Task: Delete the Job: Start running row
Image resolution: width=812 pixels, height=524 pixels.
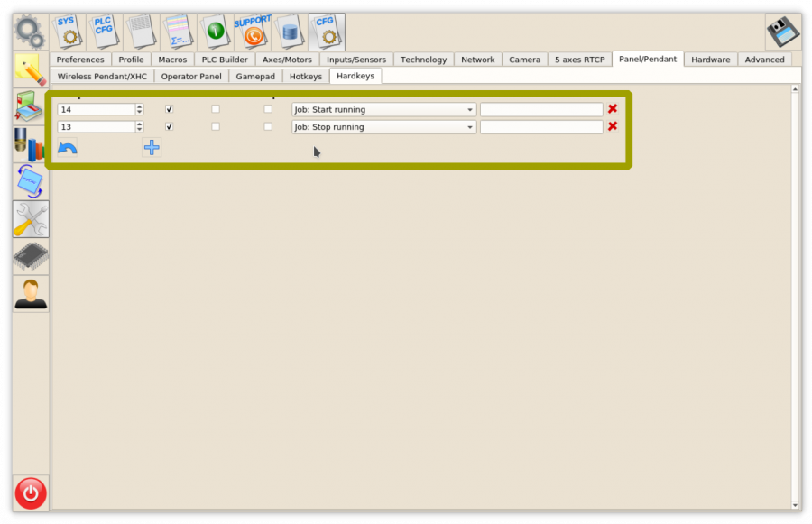Action: coord(613,109)
